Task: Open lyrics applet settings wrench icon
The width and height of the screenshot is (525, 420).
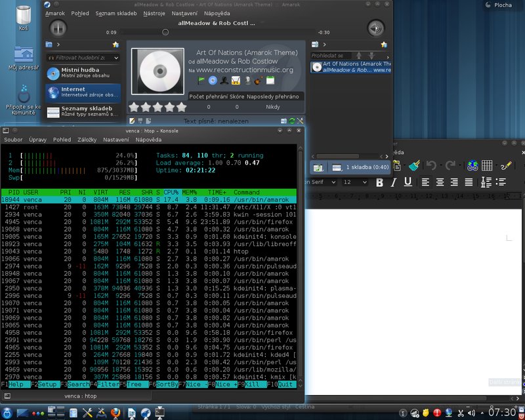Action: [x=300, y=121]
